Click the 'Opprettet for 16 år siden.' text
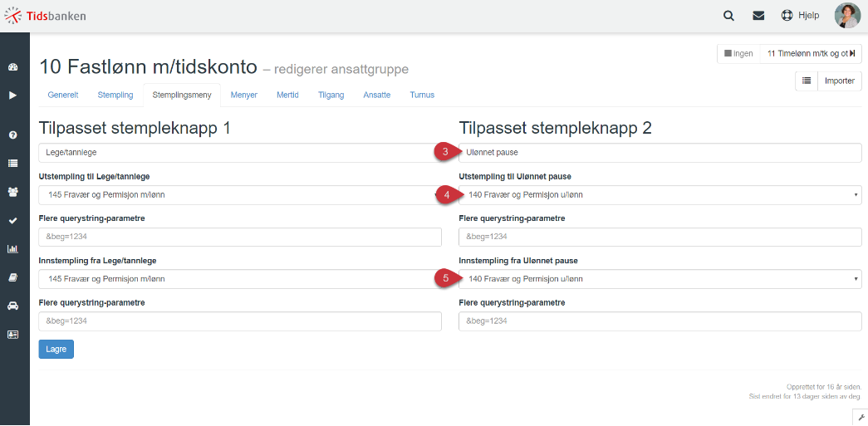The width and height of the screenshot is (868, 426). 824,387
